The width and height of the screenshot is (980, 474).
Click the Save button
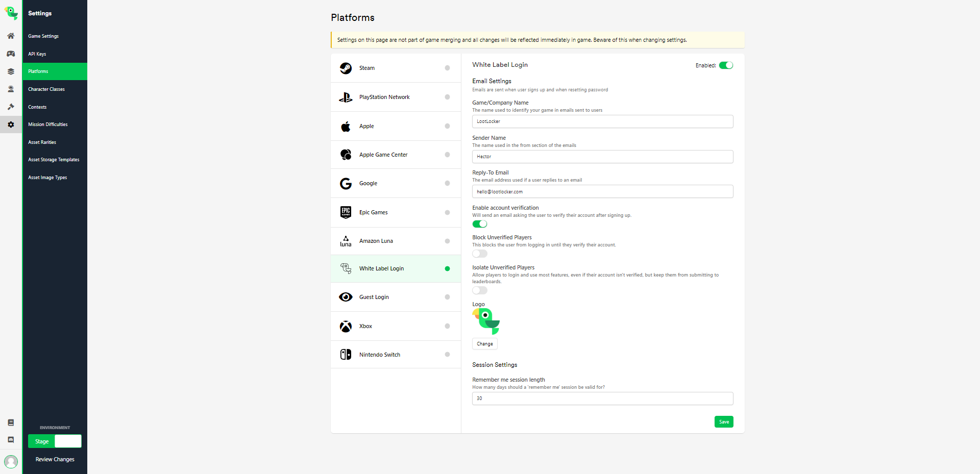723,422
